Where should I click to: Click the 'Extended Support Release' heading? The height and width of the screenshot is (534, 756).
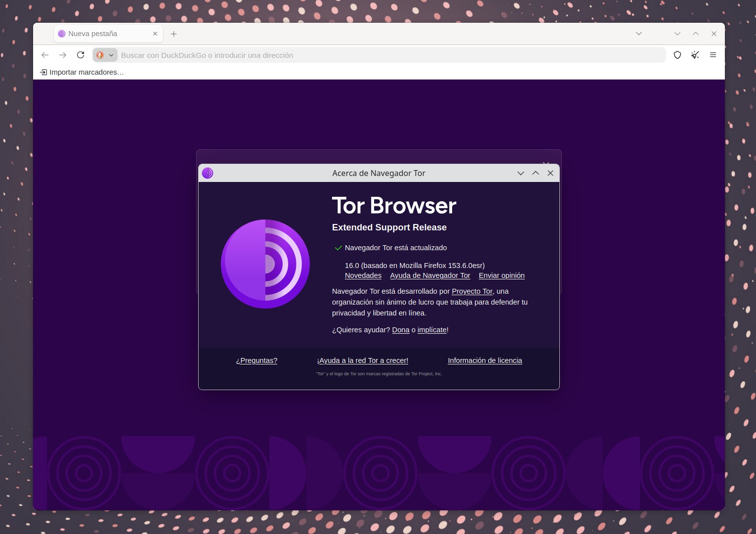(x=389, y=227)
